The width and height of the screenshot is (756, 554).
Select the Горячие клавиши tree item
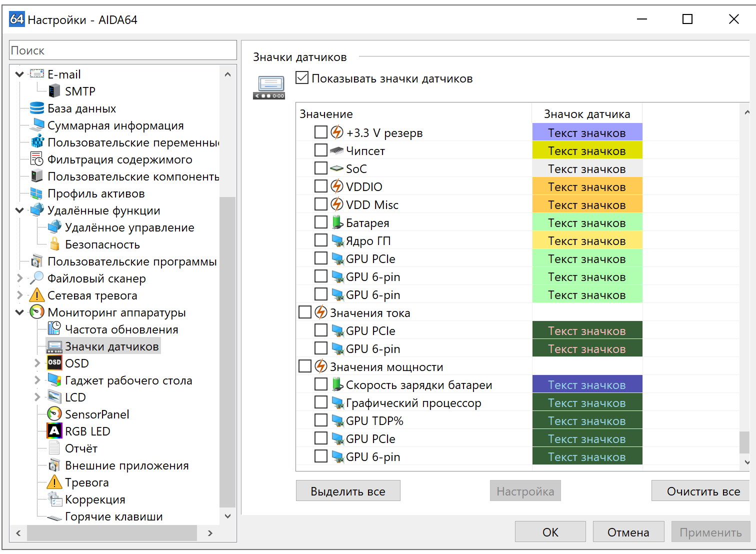[x=114, y=516]
